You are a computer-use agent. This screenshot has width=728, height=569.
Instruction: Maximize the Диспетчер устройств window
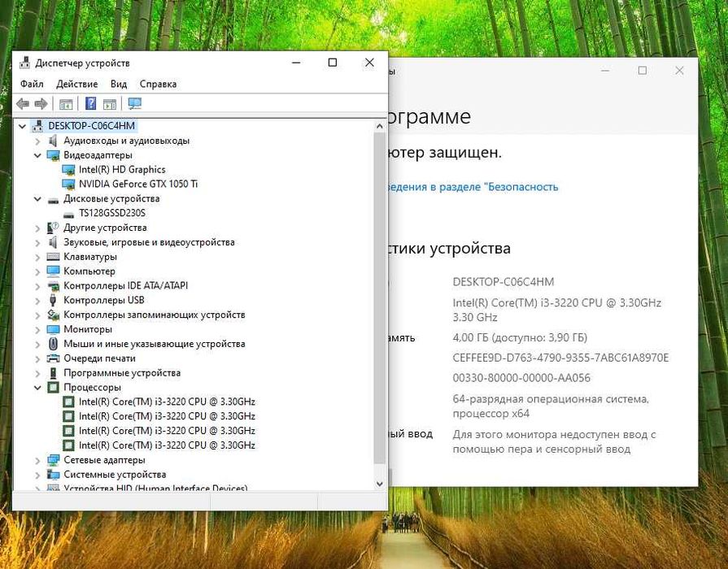tap(333, 63)
